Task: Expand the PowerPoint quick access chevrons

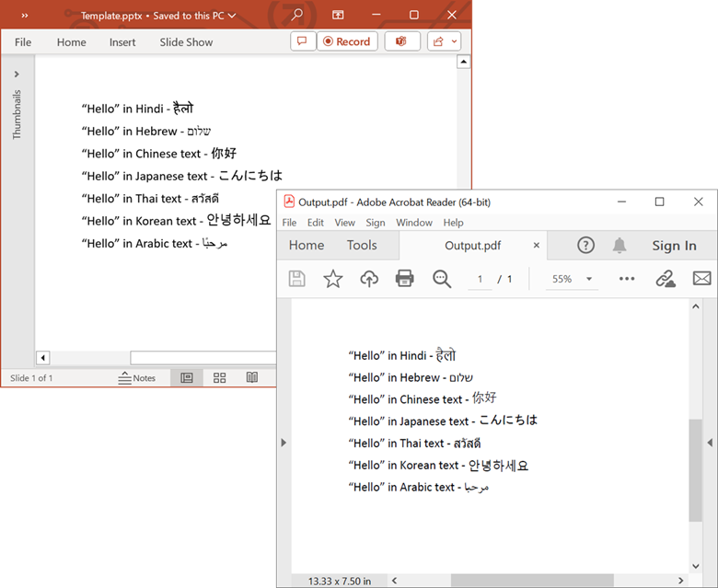Action: click(x=25, y=16)
